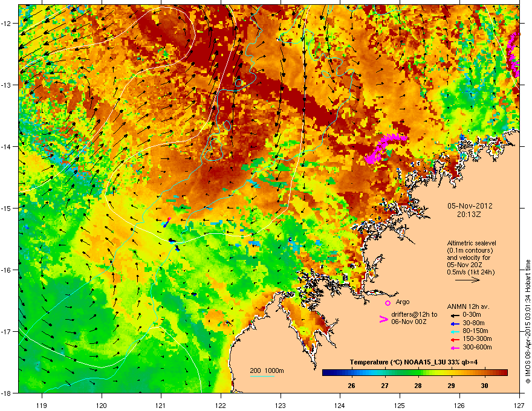Screen dimensions: 532x411
Task: Click the 'Altimetric sealevel' caption line
Action: (472, 243)
